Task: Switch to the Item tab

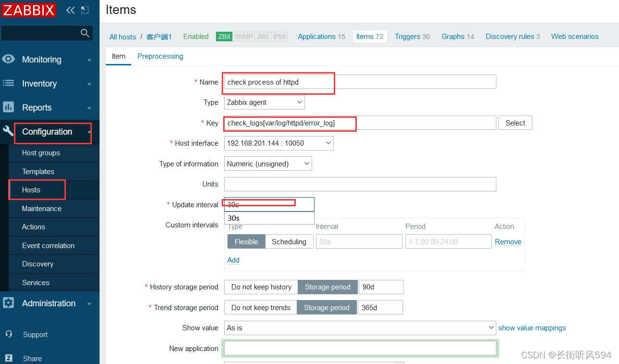Action: 118,56
